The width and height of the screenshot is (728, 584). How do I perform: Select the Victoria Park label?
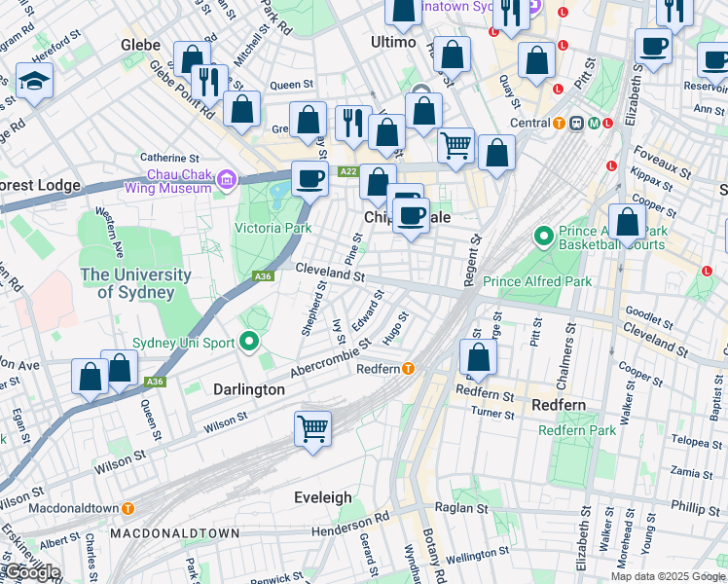(x=273, y=228)
